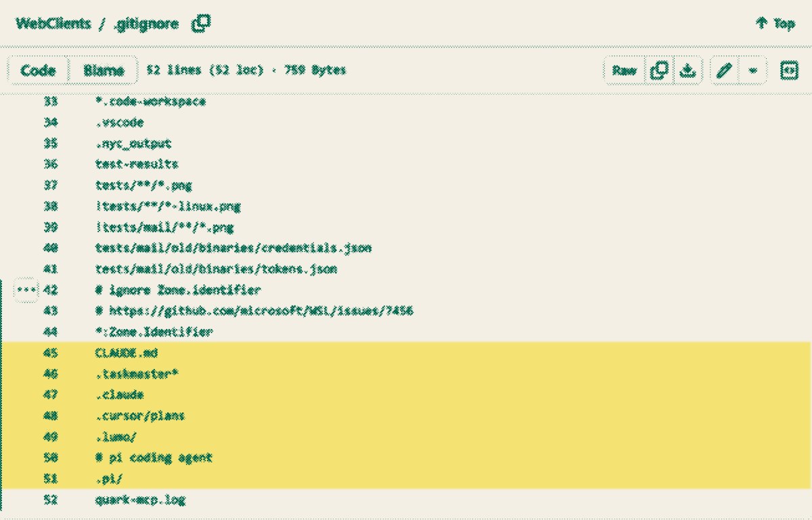The height and width of the screenshot is (520, 812).
Task: Open the symbols panel icon
Action: point(789,70)
